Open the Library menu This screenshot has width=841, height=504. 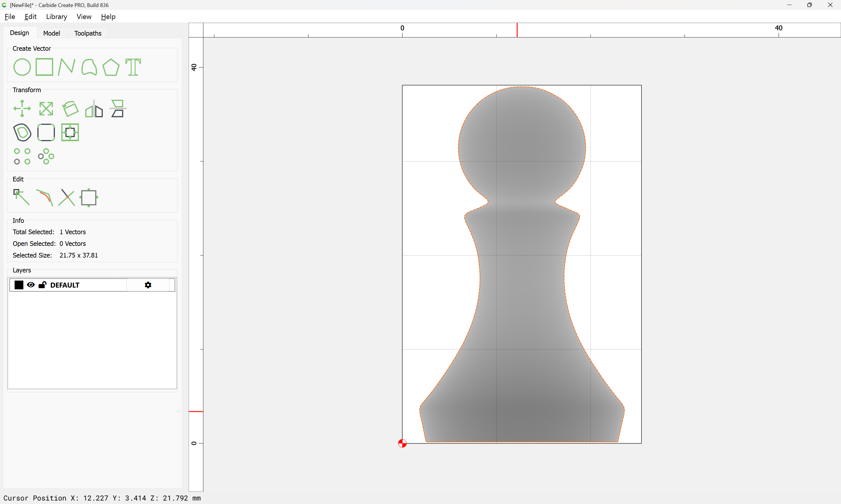pyautogui.click(x=56, y=17)
